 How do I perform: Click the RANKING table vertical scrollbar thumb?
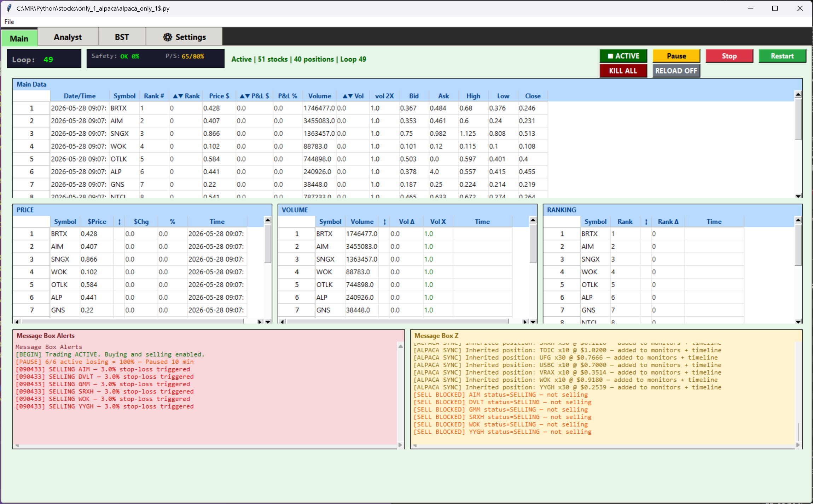point(798,245)
